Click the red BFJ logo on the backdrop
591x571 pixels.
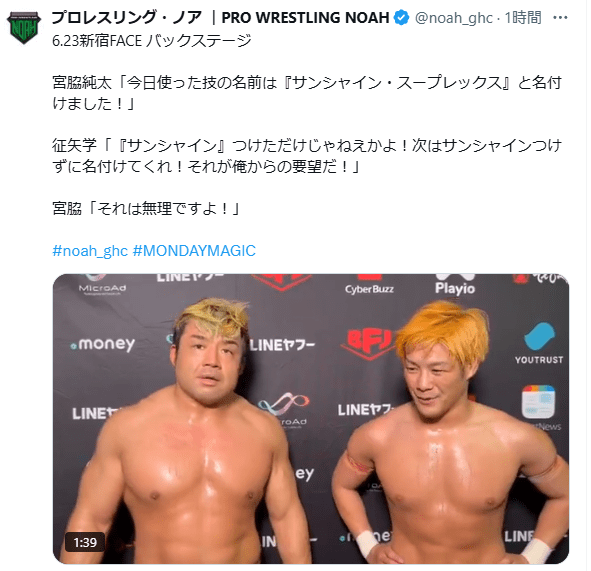[x=367, y=343]
